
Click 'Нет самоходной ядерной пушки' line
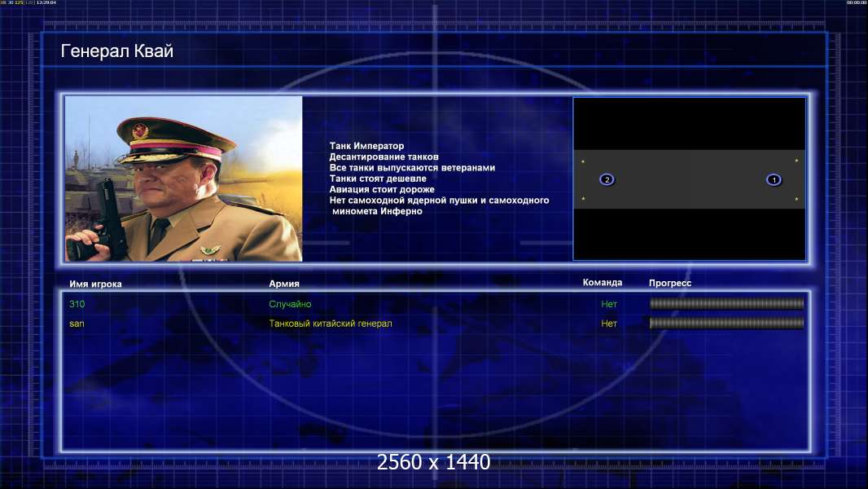439,200
